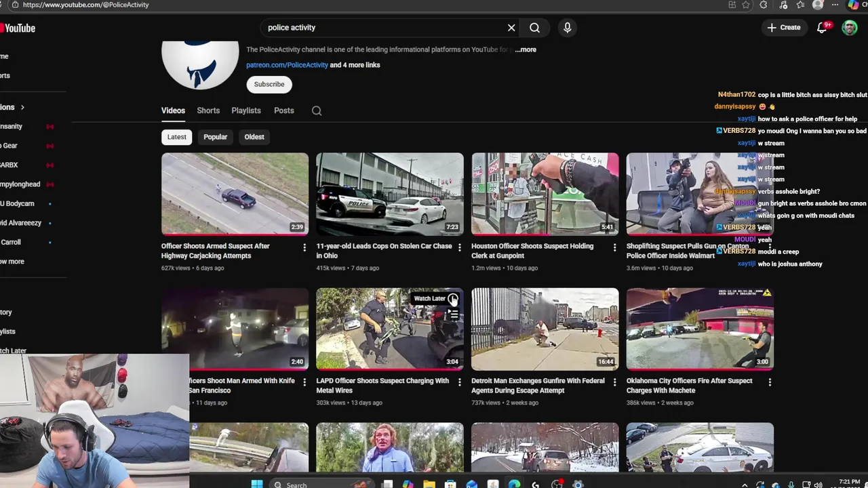The image size is (868, 488).
Task: Open options for LAPD Officer video
Action: click(459, 382)
